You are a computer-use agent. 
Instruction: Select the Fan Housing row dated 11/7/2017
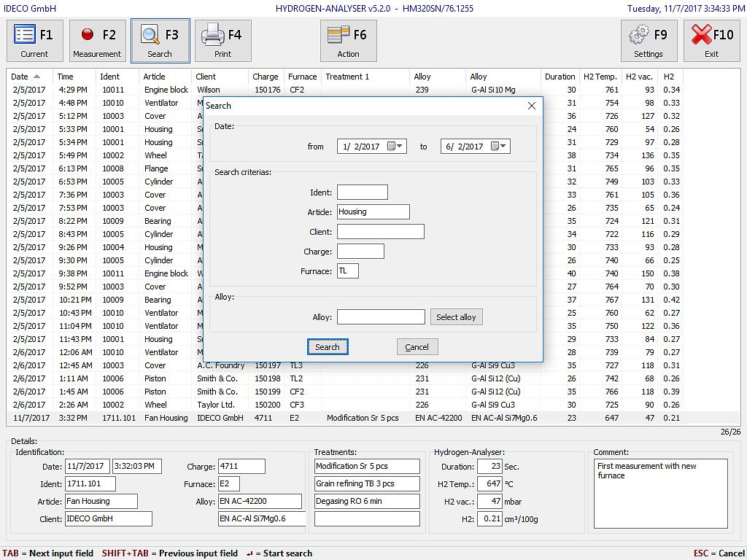tap(166, 419)
